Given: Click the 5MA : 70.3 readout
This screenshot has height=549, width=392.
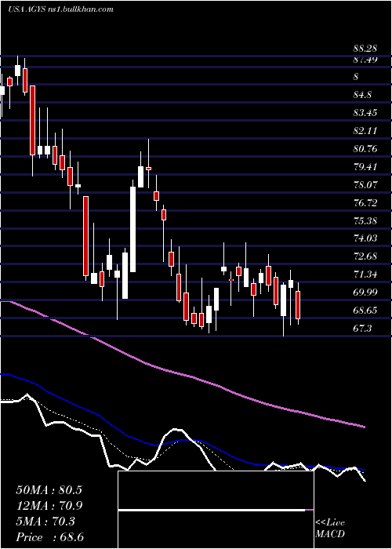Looking at the screenshot, I should tap(45, 522).
